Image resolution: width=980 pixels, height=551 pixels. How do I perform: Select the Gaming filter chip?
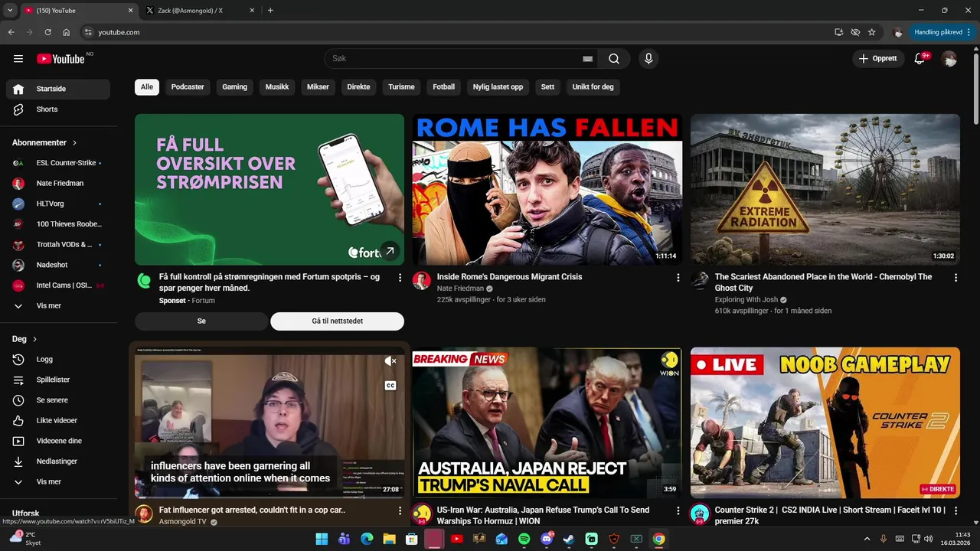(x=234, y=87)
